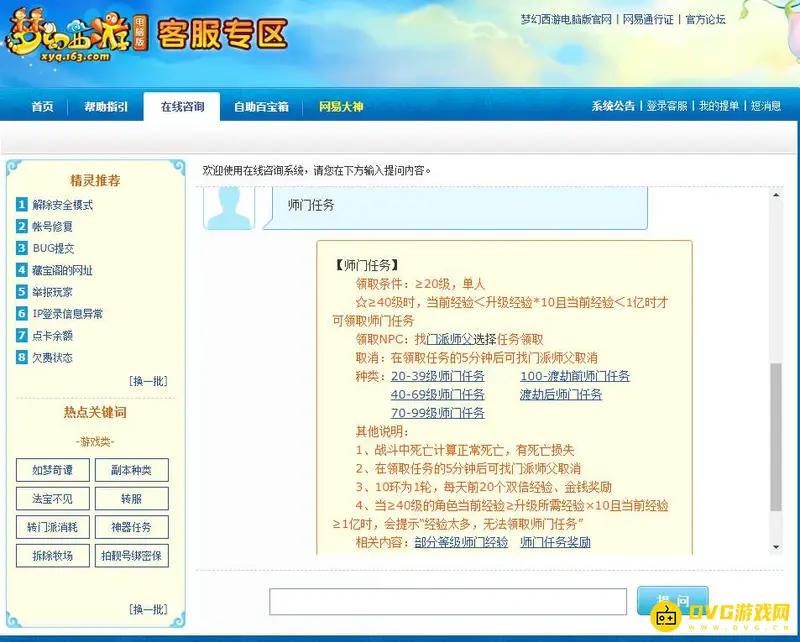This screenshot has height=642, width=800.
Task: Click the 提问 submit button
Action: pyautogui.click(x=672, y=601)
